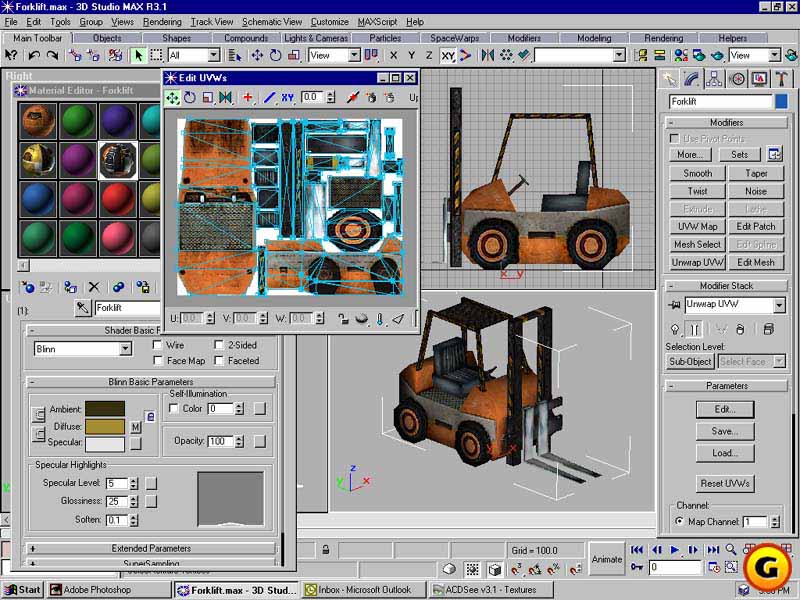Enable the Wire checkbox
The height and width of the screenshot is (600, 800).
pyautogui.click(x=158, y=345)
